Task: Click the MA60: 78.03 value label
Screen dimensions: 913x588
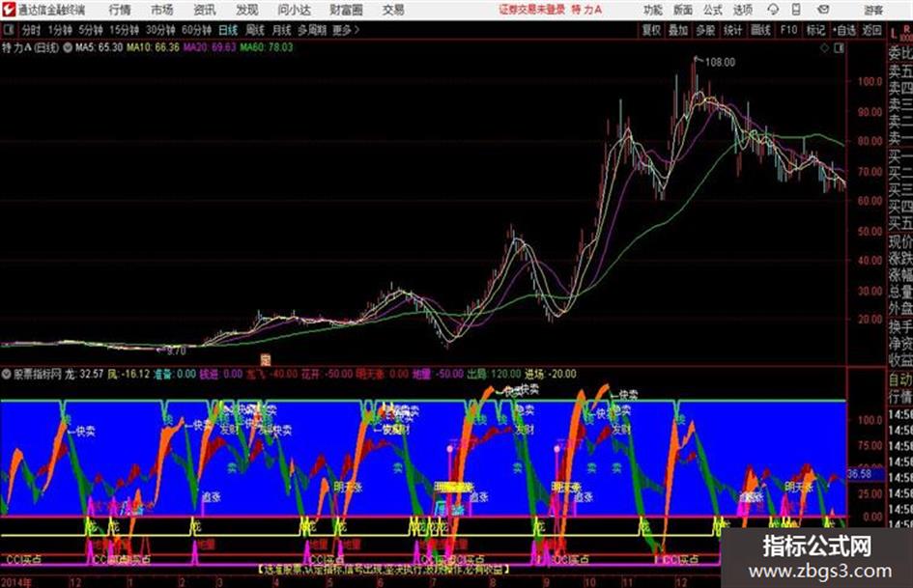Action: point(266,47)
